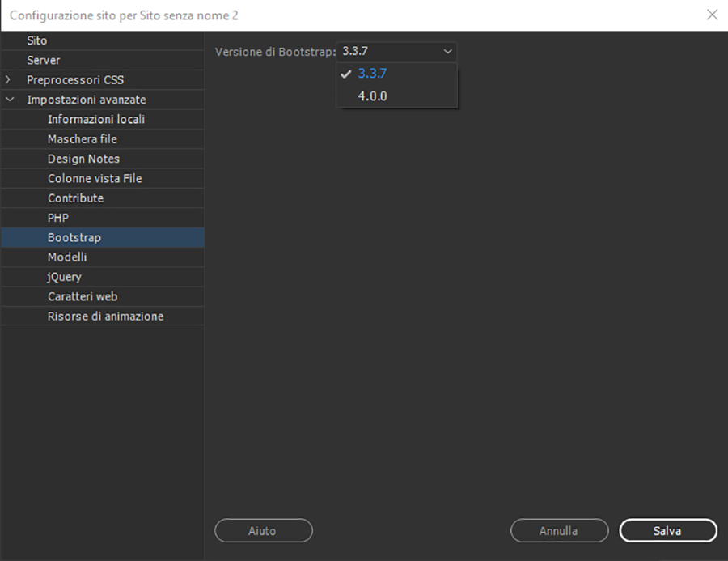Open the Sito category
This screenshot has height=561, width=728.
(x=102, y=41)
